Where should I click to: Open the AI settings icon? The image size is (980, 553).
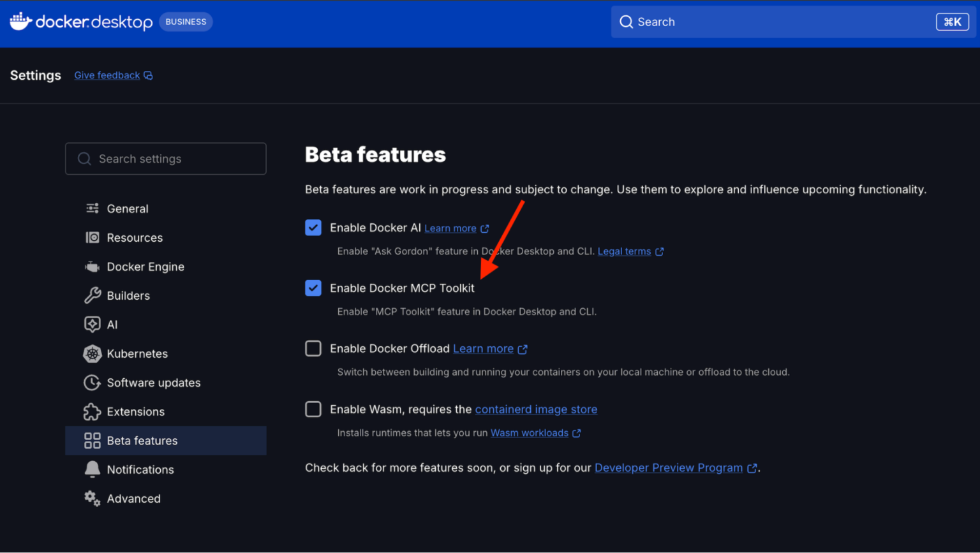93,324
